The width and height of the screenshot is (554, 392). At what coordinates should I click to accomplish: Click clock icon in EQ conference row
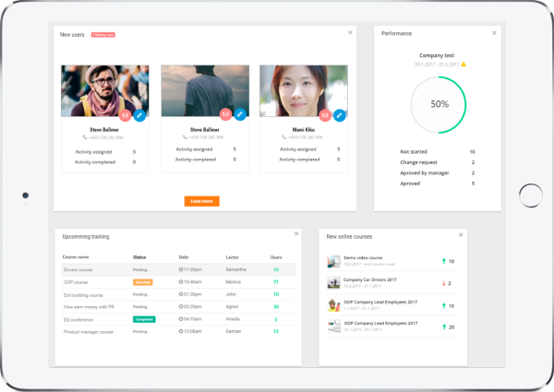point(181,319)
